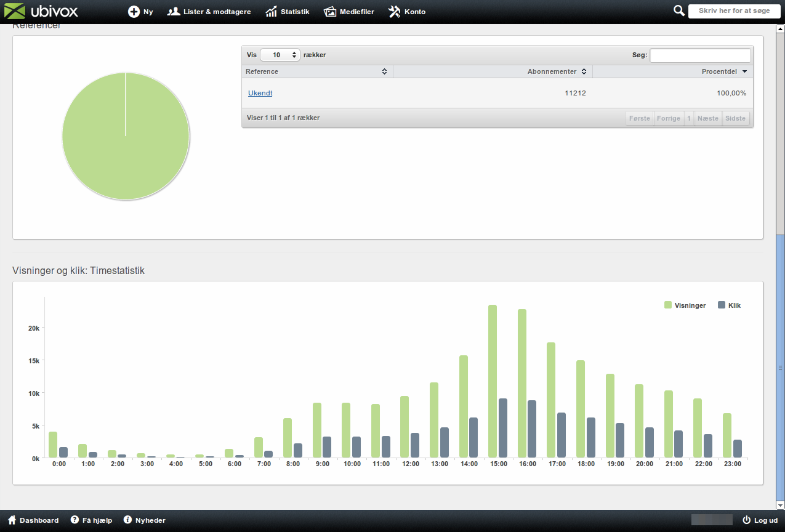This screenshot has height=532, width=785.
Task: Click the ubivox logo icon
Action: [x=15, y=11]
